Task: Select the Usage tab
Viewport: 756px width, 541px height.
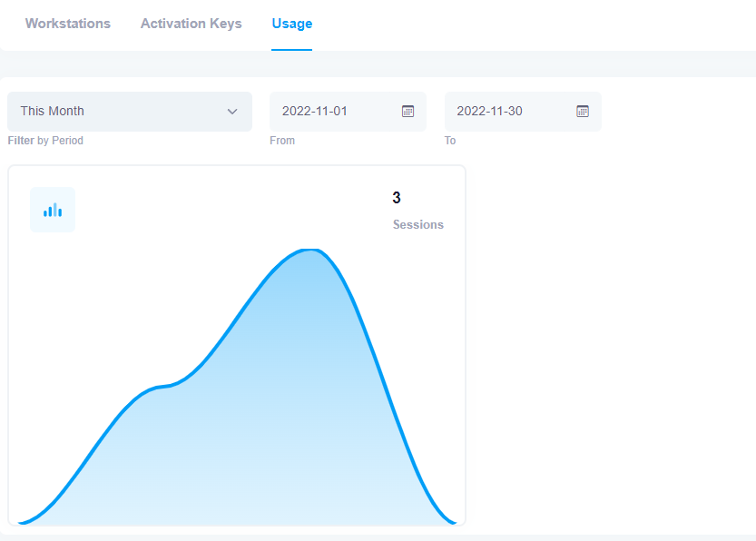Action: (x=291, y=24)
